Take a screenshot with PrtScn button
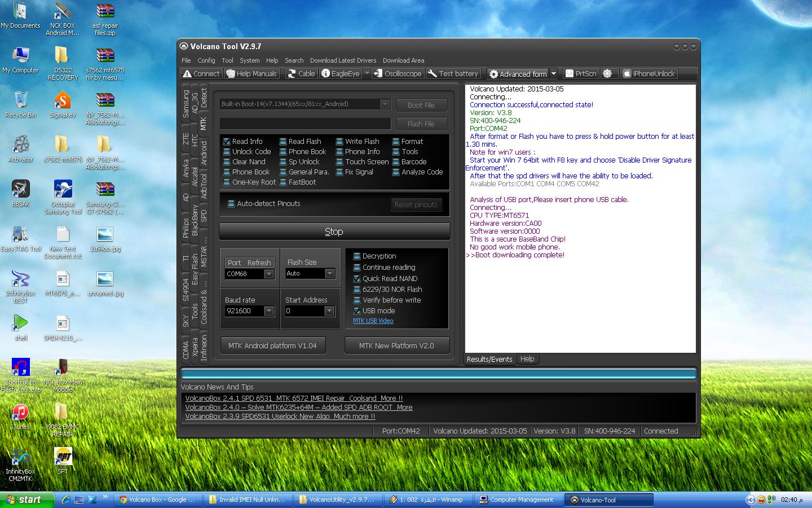This screenshot has width=812, height=508. coord(581,73)
